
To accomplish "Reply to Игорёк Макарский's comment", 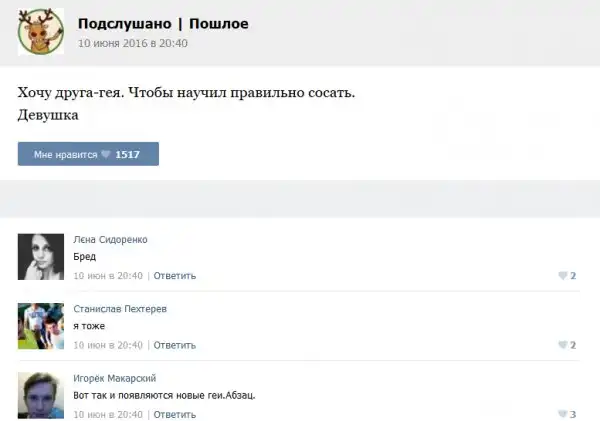I will coord(174,414).
